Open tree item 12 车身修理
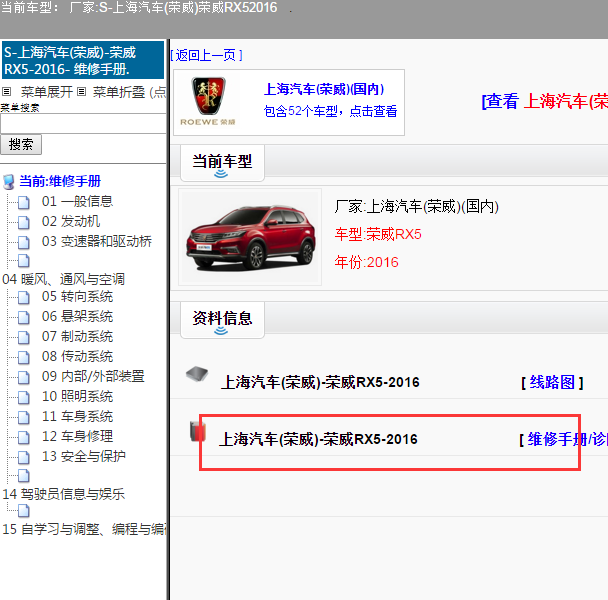The image size is (608, 600). 78,436
